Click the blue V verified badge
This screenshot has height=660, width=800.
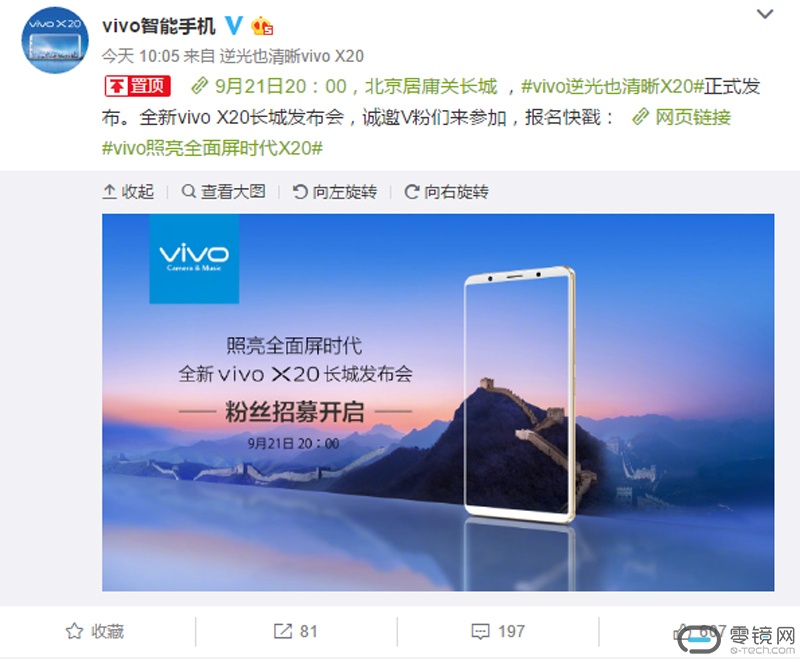(234, 25)
